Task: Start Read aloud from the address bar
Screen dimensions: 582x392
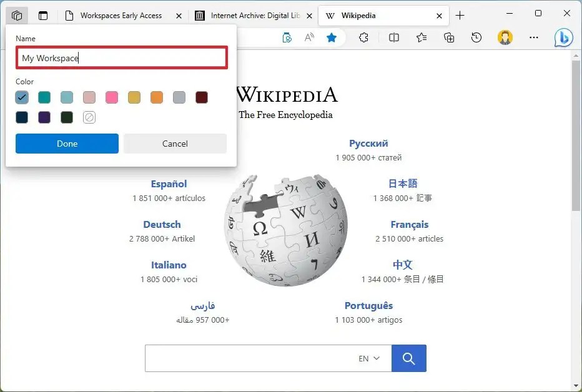Action: [308, 37]
